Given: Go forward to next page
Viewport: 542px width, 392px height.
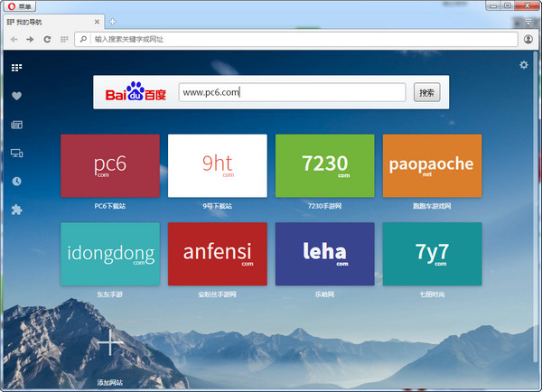Looking at the screenshot, I should click(x=30, y=40).
